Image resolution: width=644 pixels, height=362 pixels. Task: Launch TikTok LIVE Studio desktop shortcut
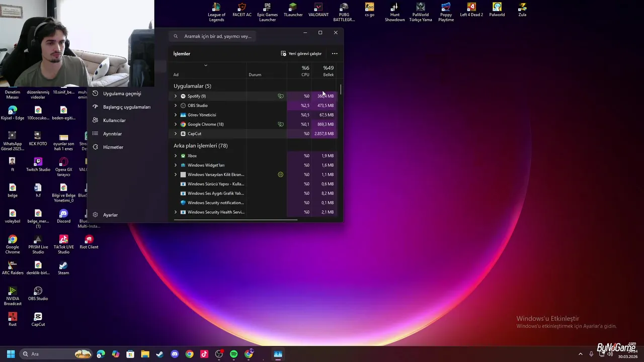(63, 244)
